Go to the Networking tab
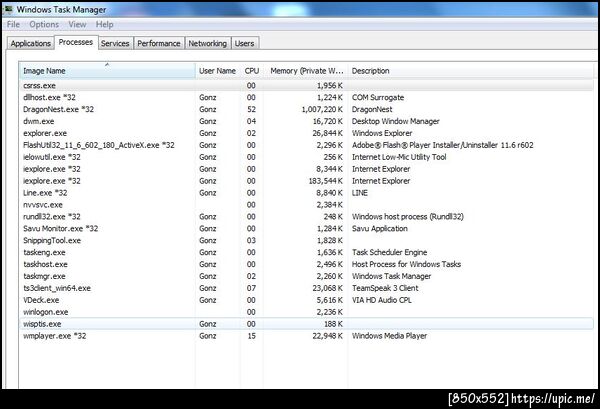Screen dimensions: 600x409 coord(207,43)
